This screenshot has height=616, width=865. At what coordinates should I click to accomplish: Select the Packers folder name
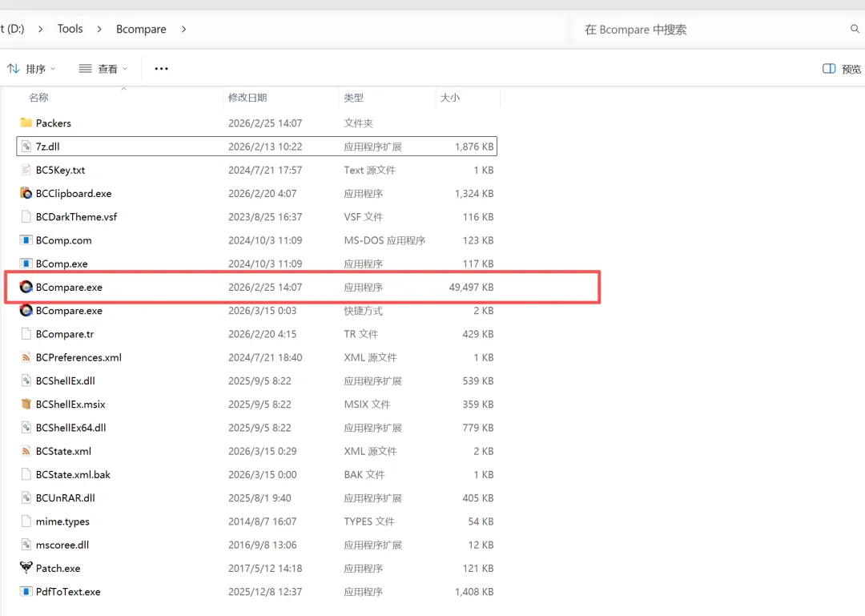point(54,123)
